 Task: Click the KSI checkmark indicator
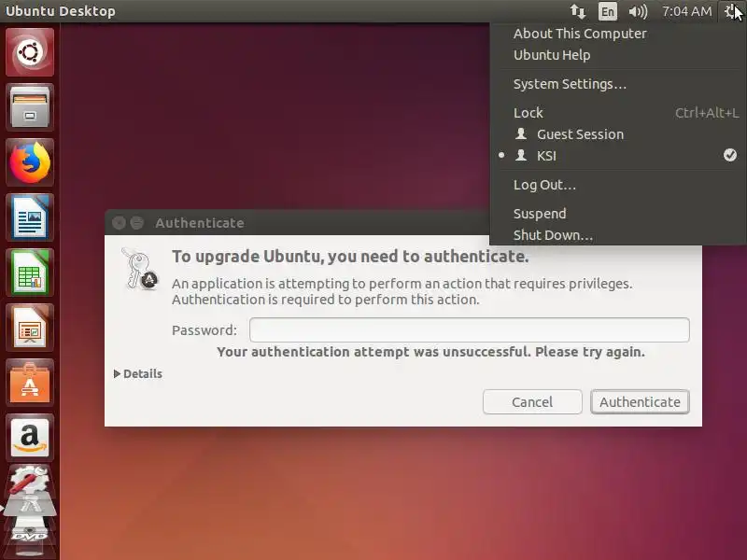tap(730, 155)
